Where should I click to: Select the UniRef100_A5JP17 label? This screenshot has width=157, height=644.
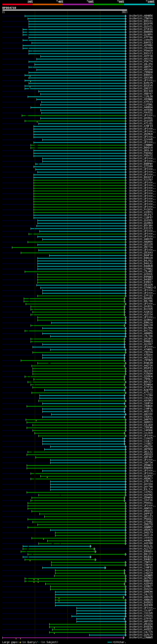pos(141,215)
